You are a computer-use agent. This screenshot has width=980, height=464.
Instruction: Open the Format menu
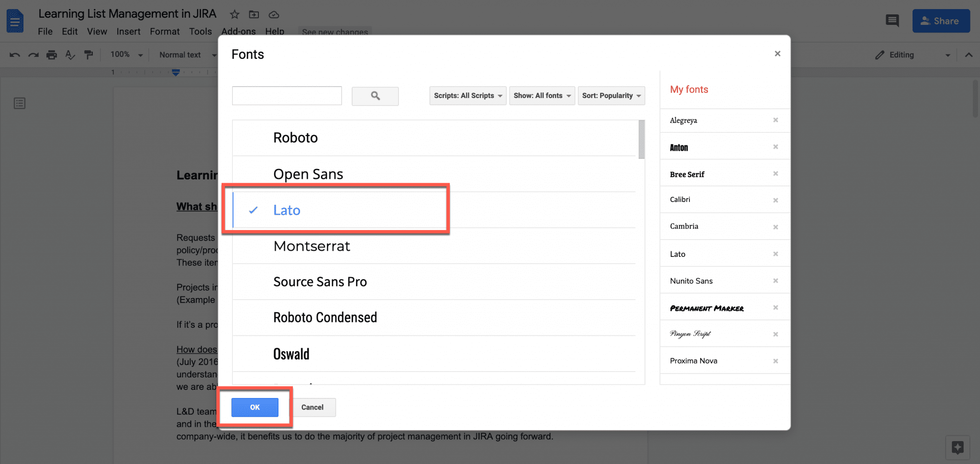[165, 31]
